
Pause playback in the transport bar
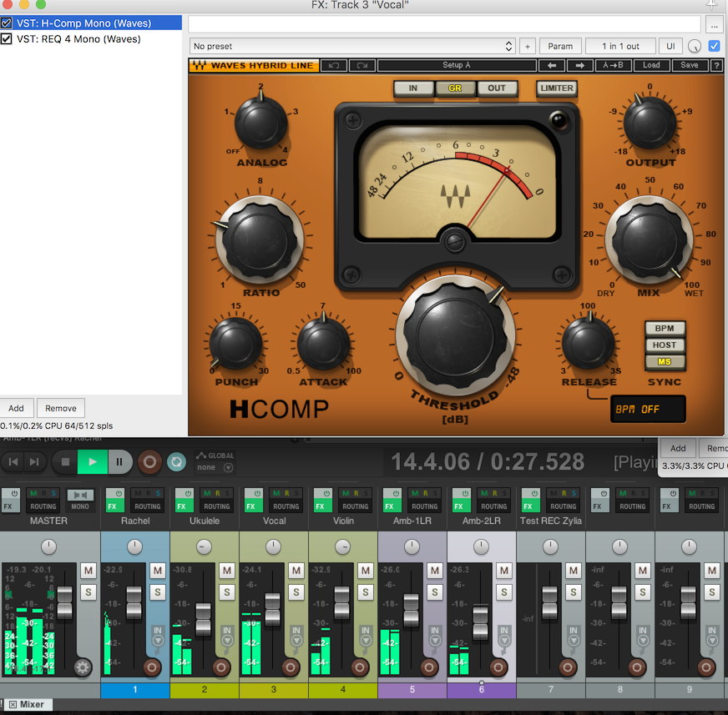point(119,461)
